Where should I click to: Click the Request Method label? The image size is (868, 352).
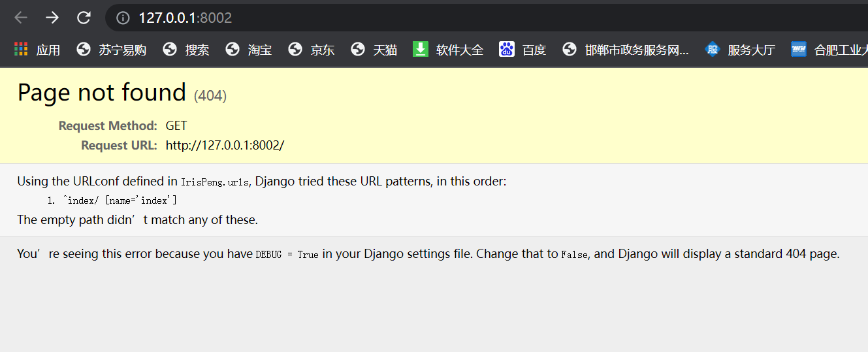coord(108,125)
